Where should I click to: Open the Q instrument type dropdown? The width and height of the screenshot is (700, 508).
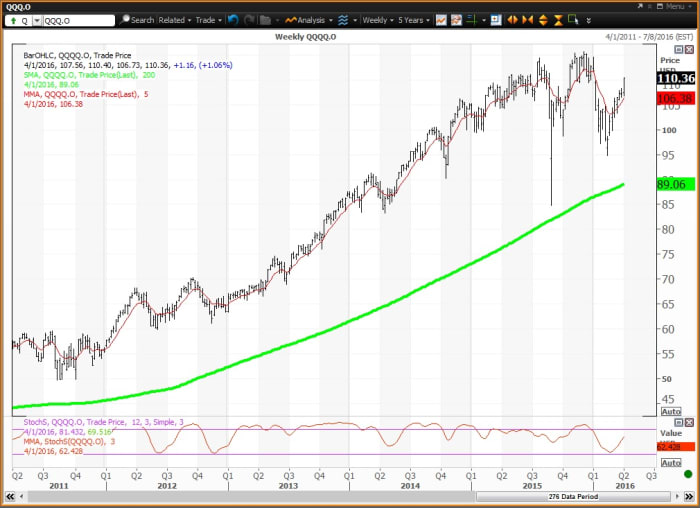pos(37,21)
